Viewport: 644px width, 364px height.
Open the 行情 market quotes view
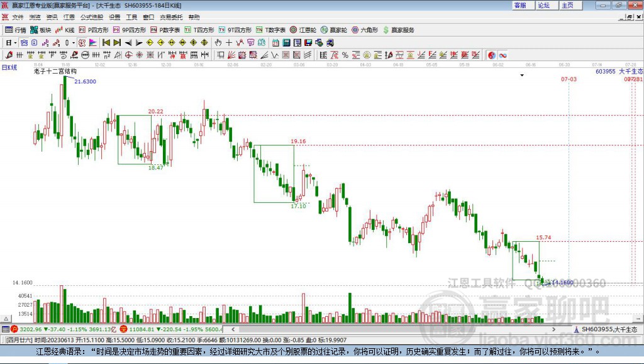coord(15,30)
